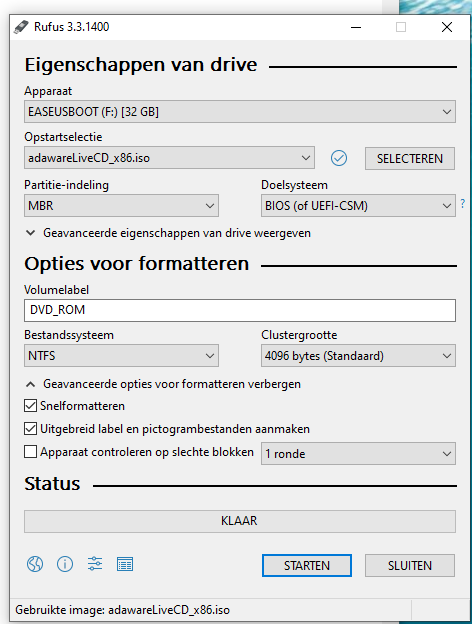The image size is (472, 624).
Task: Click the Doelsysteem help question mark
Action: pos(462,204)
